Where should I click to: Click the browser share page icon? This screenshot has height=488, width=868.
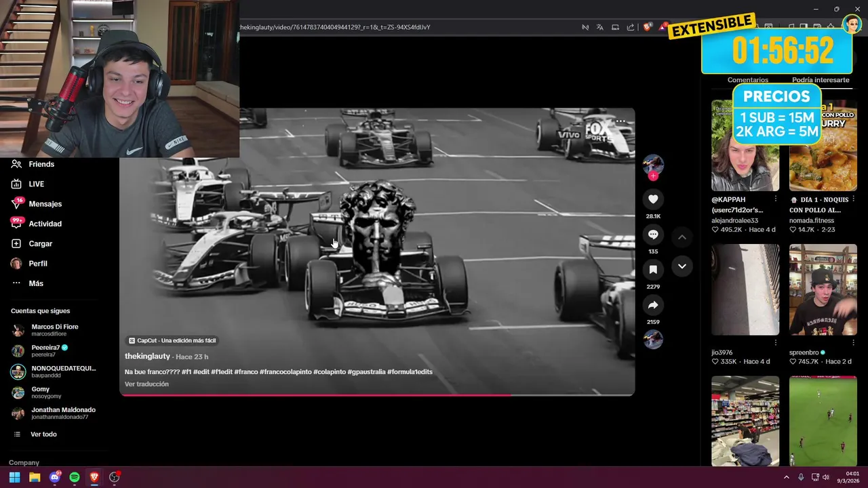pyautogui.click(x=631, y=27)
